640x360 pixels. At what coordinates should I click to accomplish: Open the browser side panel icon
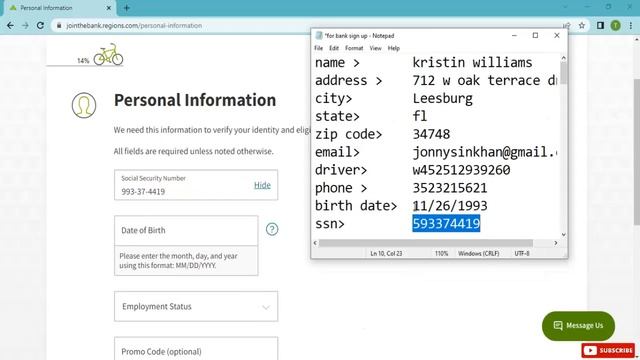tap(600, 25)
